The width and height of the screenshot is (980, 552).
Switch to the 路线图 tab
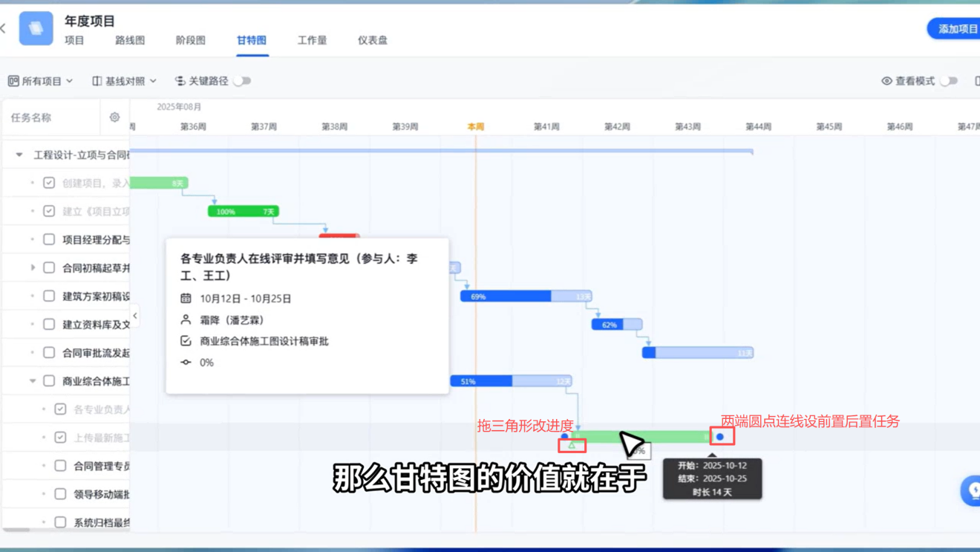pyautogui.click(x=130, y=40)
